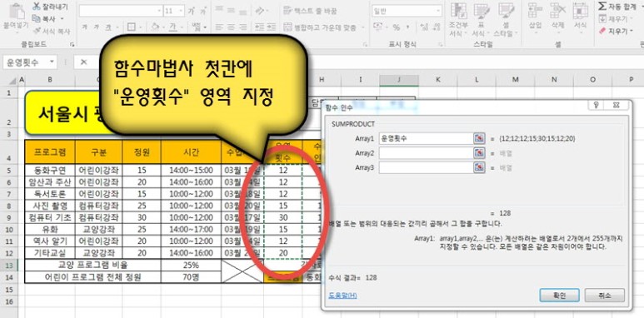The image size is (644, 318).
Task: Toggle italic formatting 가 icon
Action: point(97,27)
